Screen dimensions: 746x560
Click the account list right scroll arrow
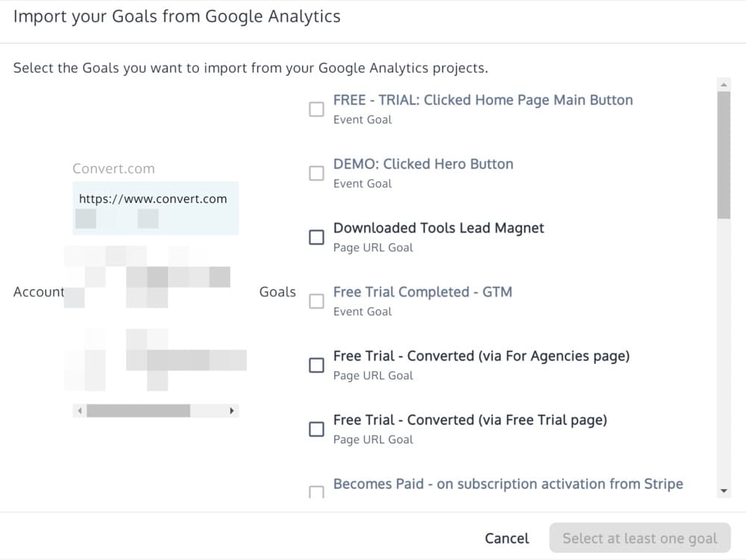coord(232,411)
